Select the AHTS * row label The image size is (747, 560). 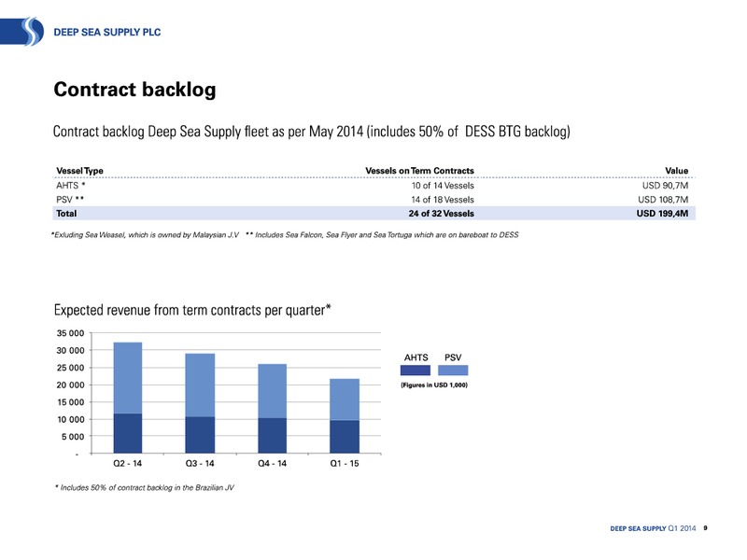(x=71, y=186)
